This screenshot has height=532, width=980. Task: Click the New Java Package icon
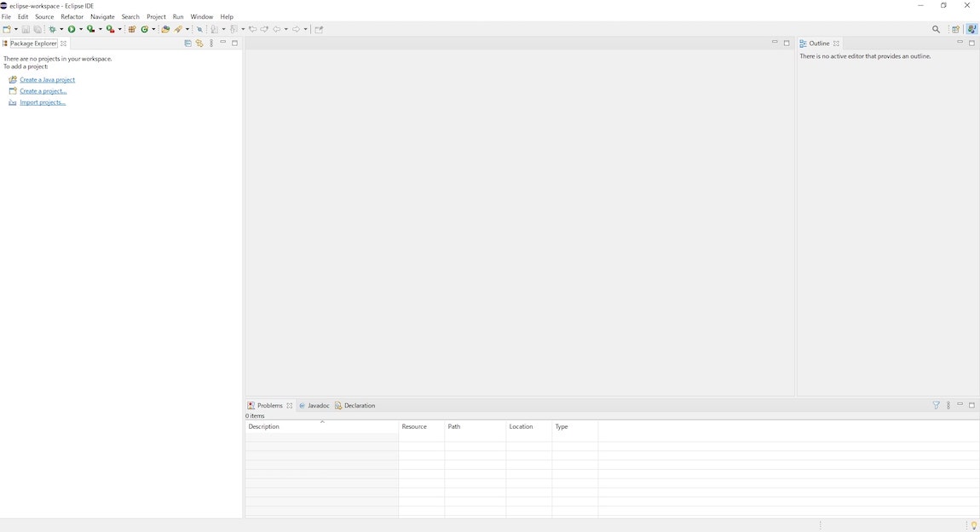point(132,29)
